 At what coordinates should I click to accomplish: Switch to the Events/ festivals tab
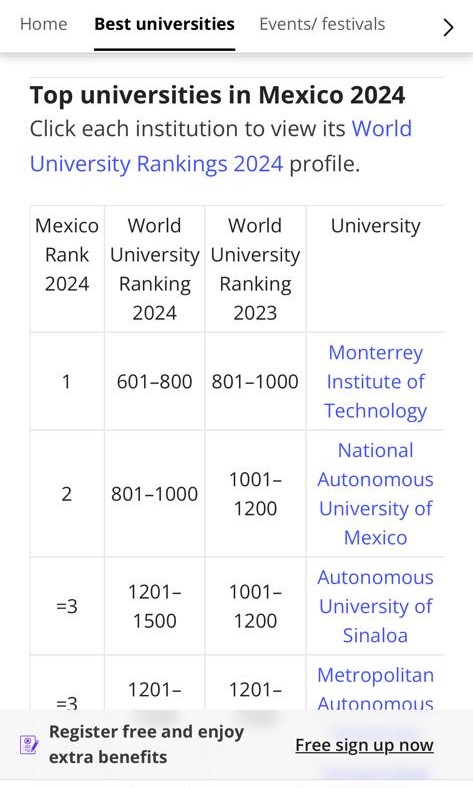point(322,24)
